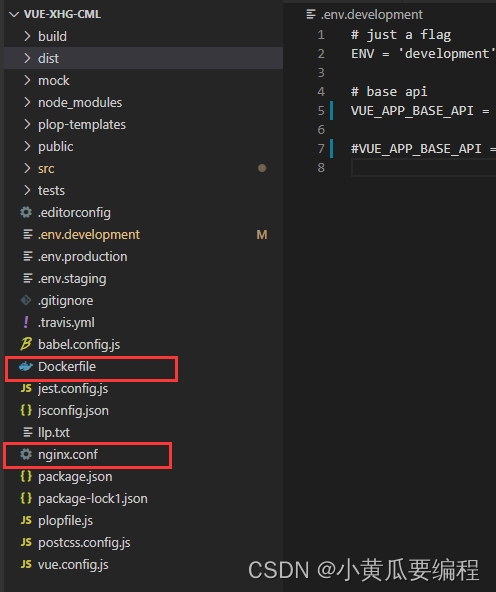Click the file icon of .env.production

tap(28, 256)
